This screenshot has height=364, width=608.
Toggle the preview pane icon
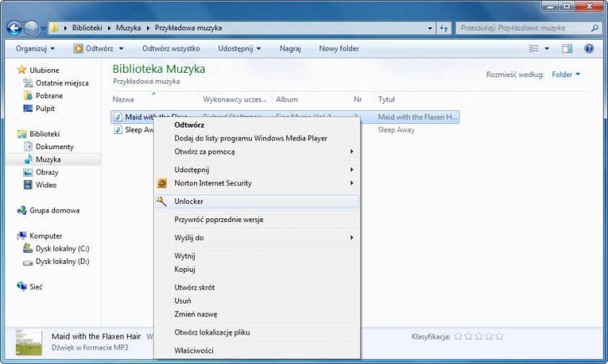pyautogui.click(x=567, y=49)
